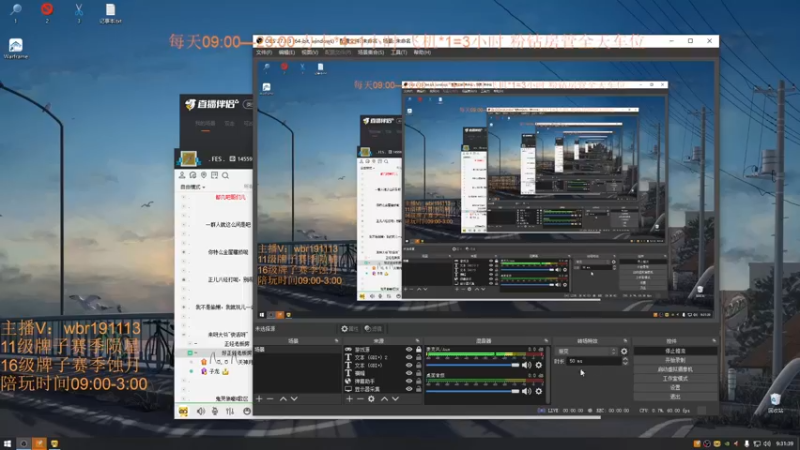Image resolution: width=800 pixels, height=450 pixels.
Task: Open the Tools menu in OBS
Action: coord(399,53)
